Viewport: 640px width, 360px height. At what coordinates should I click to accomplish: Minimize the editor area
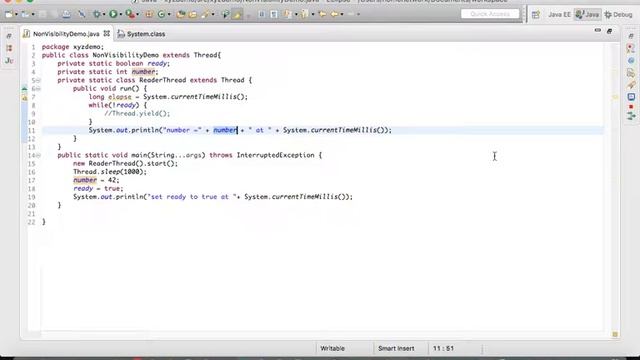click(x=598, y=31)
